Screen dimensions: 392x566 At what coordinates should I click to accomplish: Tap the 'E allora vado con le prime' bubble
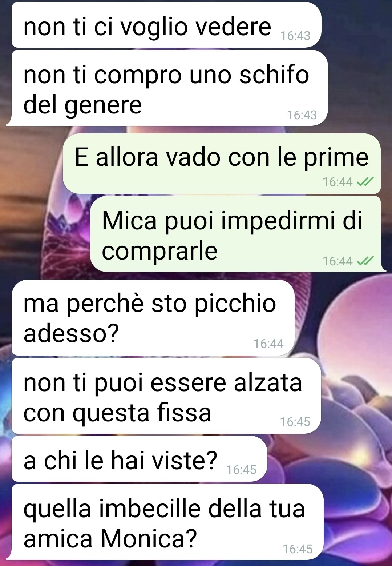click(222, 164)
